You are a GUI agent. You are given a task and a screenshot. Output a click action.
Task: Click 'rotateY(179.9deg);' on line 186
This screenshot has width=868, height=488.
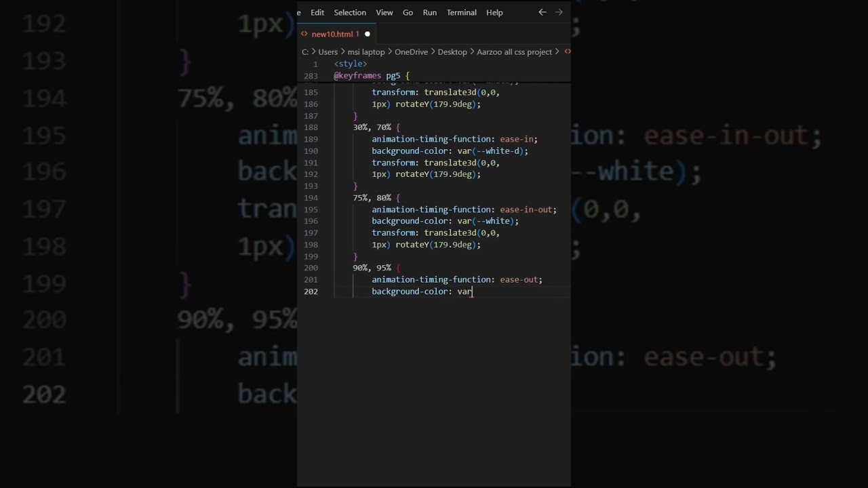[438, 104]
